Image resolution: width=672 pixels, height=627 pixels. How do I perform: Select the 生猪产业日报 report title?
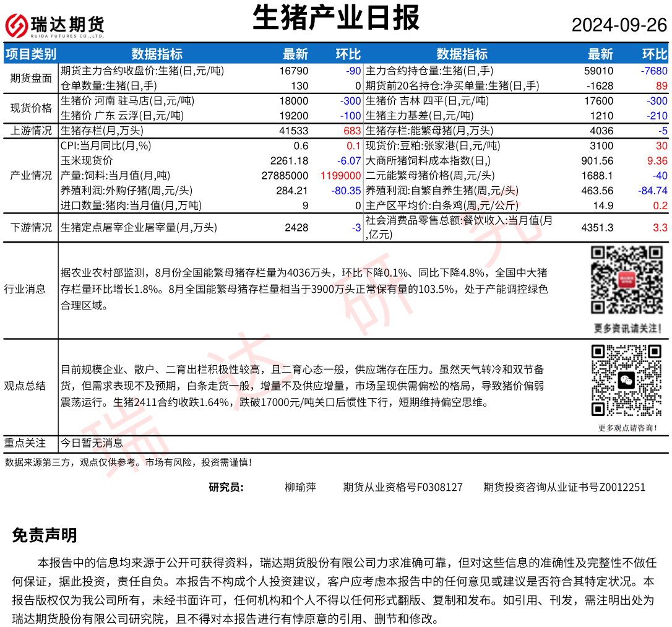click(x=336, y=18)
